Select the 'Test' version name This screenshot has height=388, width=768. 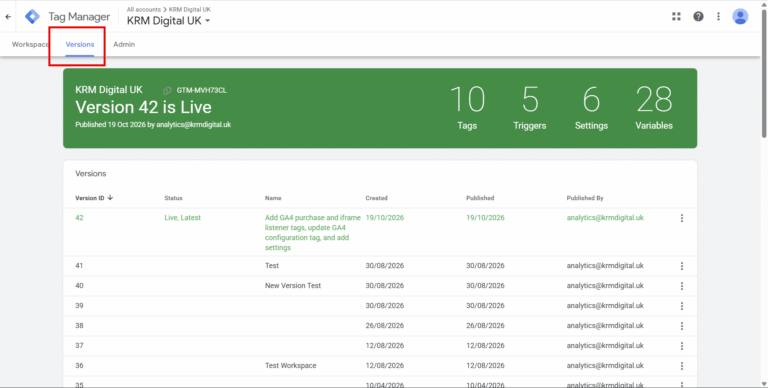click(x=272, y=266)
